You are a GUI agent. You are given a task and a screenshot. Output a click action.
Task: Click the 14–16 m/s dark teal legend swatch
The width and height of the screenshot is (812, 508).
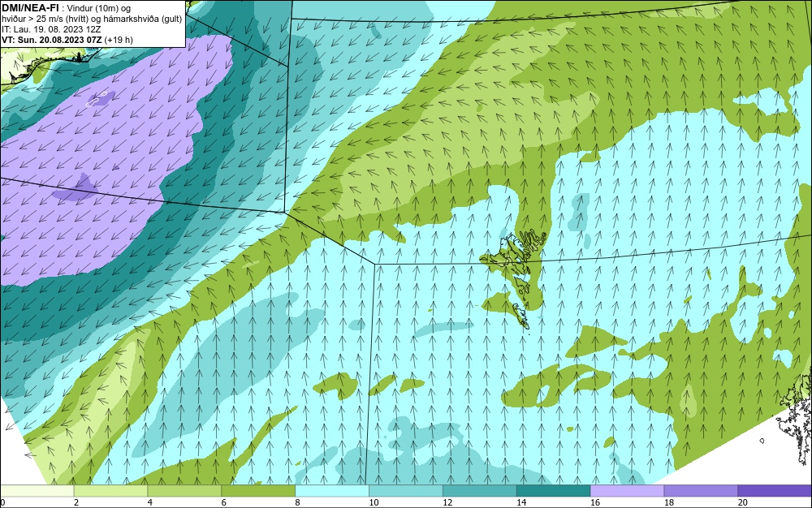click(x=554, y=490)
